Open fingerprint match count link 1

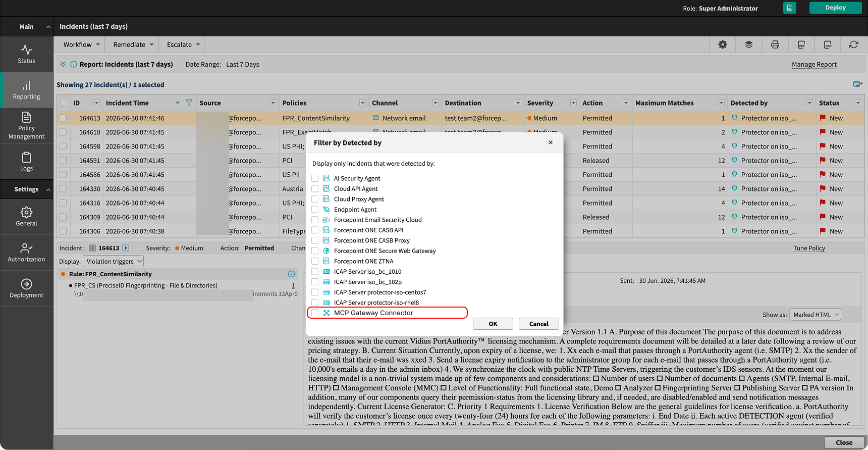tap(293, 286)
